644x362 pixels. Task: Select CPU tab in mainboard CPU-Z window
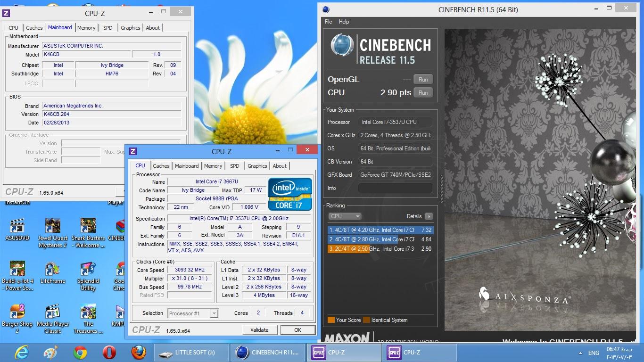14,28
